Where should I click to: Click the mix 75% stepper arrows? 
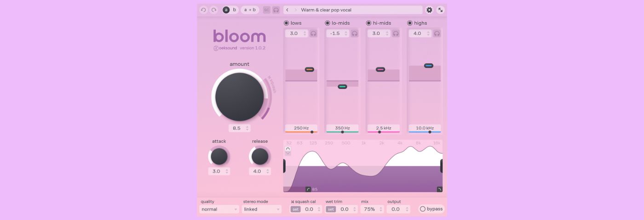pos(381,209)
